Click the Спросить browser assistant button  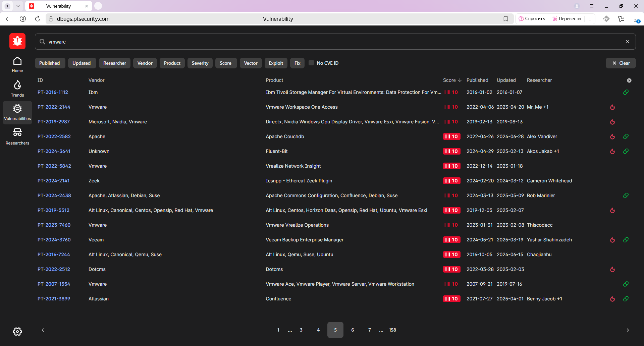[532, 19]
